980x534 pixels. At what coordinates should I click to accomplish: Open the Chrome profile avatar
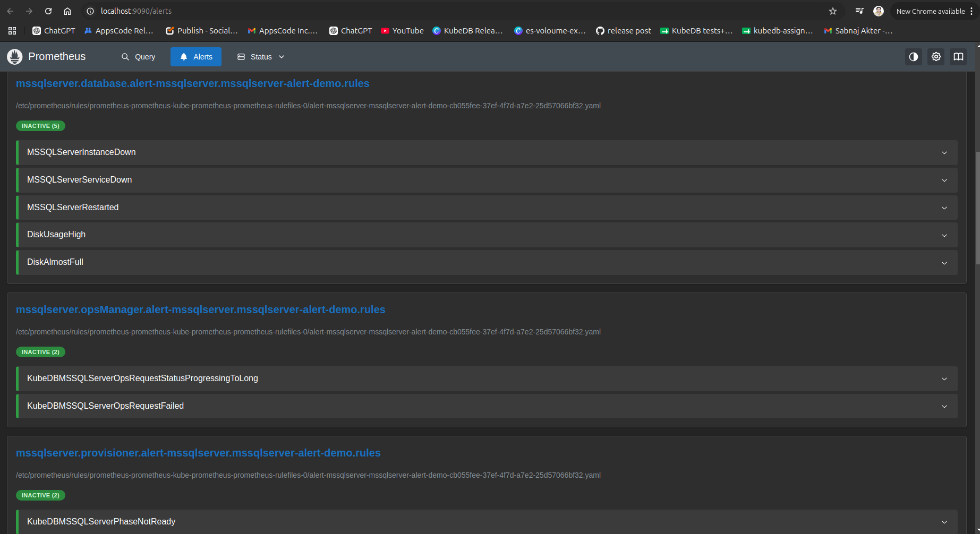coord(879,11)
